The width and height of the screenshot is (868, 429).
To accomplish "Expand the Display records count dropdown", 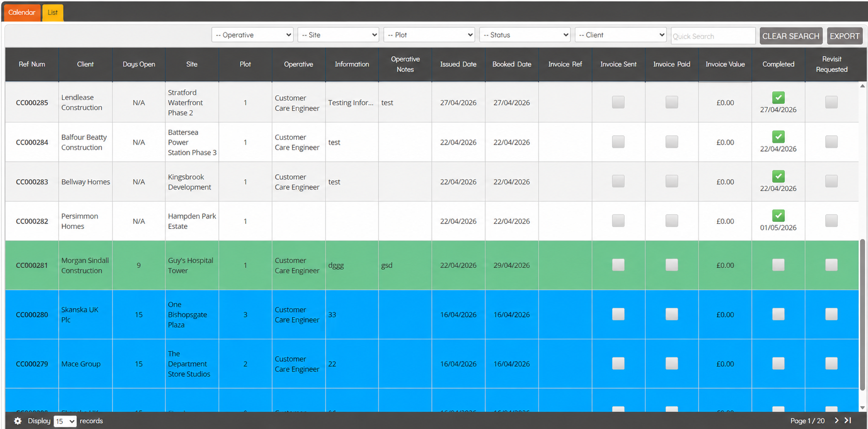I will pyautogui.click(x=65, y=421).
